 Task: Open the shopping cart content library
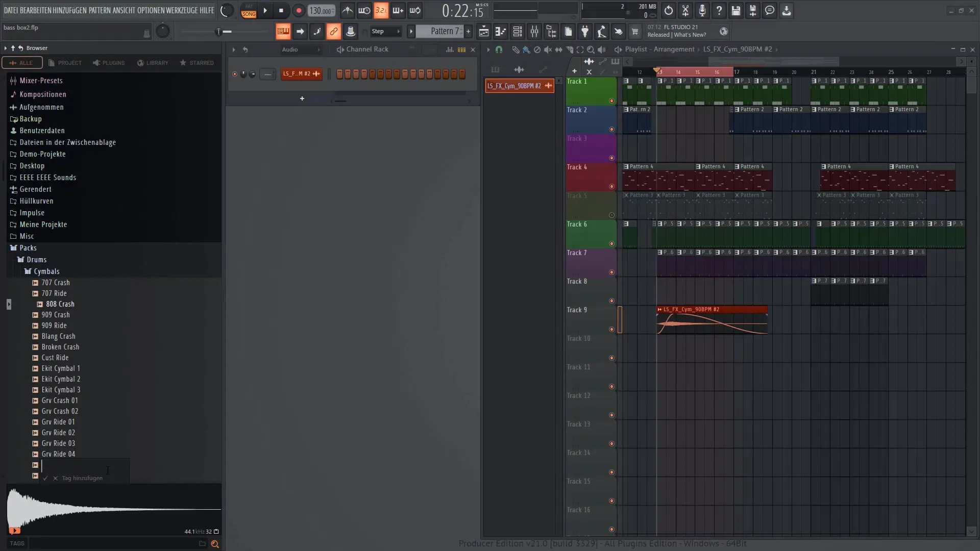tap(635, 32)
